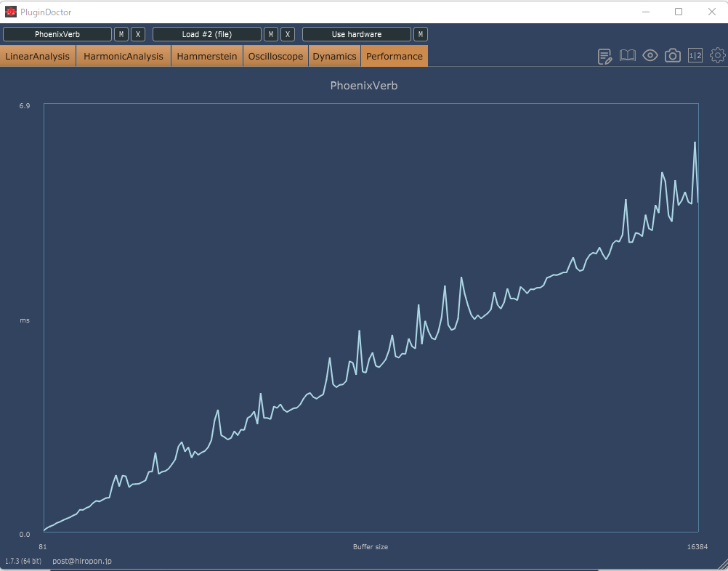
Task: Open the notes editor icon
Action: (604, 56)
